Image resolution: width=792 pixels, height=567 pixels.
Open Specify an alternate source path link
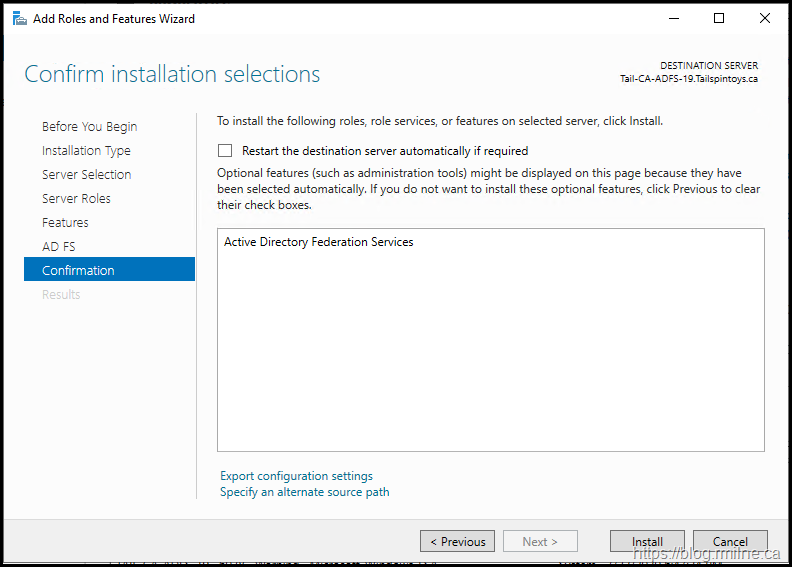coord(304,492)
